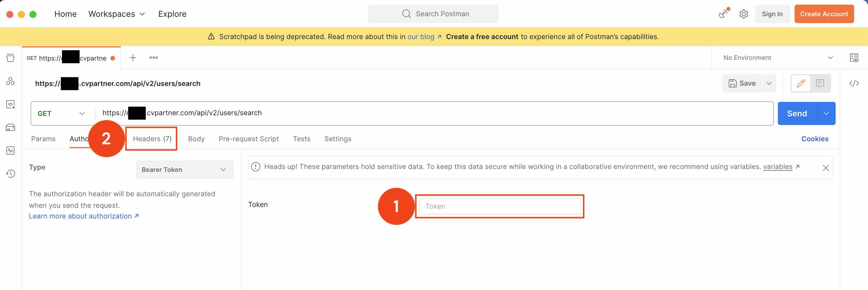Open the History sidebar panel
This screenshot has width=868, height=290.
point(10,174)
